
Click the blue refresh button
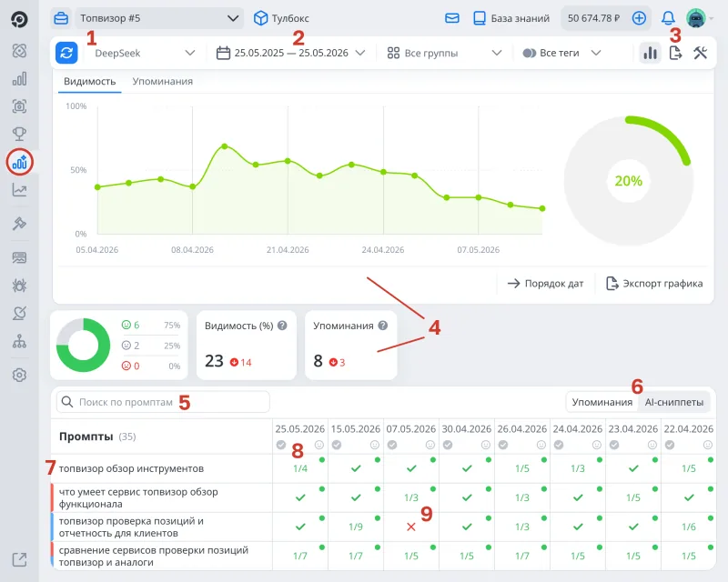[66, 53]
